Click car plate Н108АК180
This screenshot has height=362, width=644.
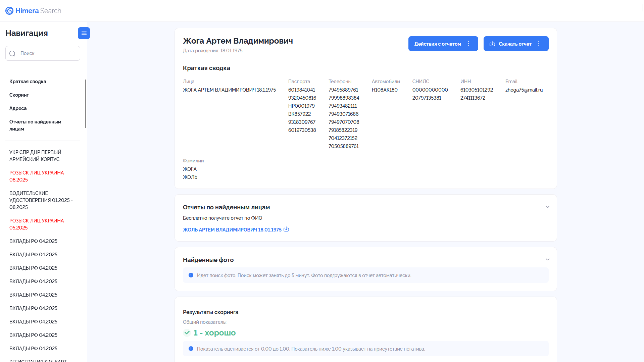[385, 90]
